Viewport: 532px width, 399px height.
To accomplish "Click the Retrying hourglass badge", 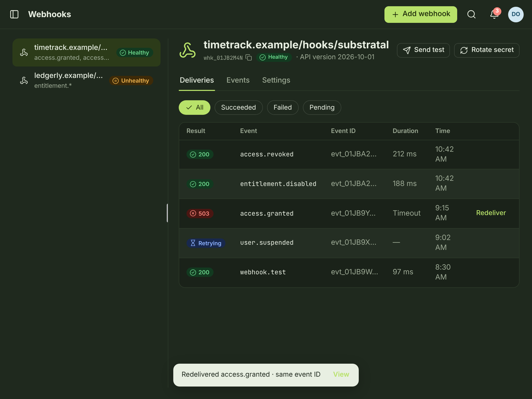I will click(206, 243).
